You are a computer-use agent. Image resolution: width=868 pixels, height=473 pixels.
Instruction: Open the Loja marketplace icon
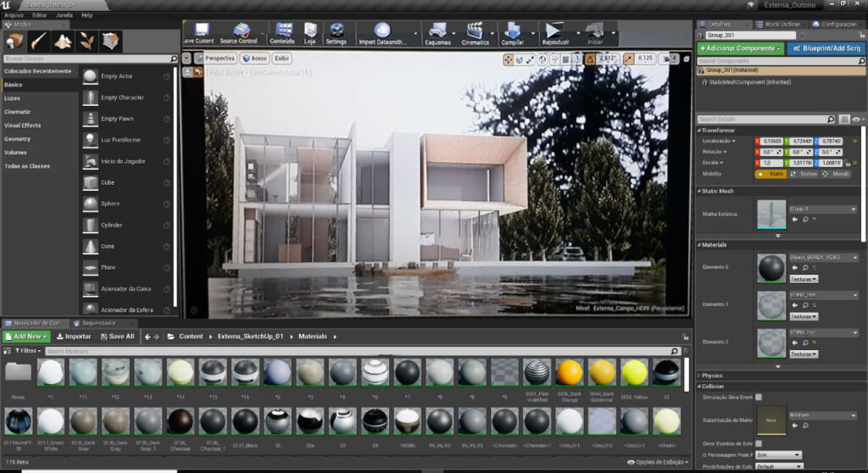point(310,34)
